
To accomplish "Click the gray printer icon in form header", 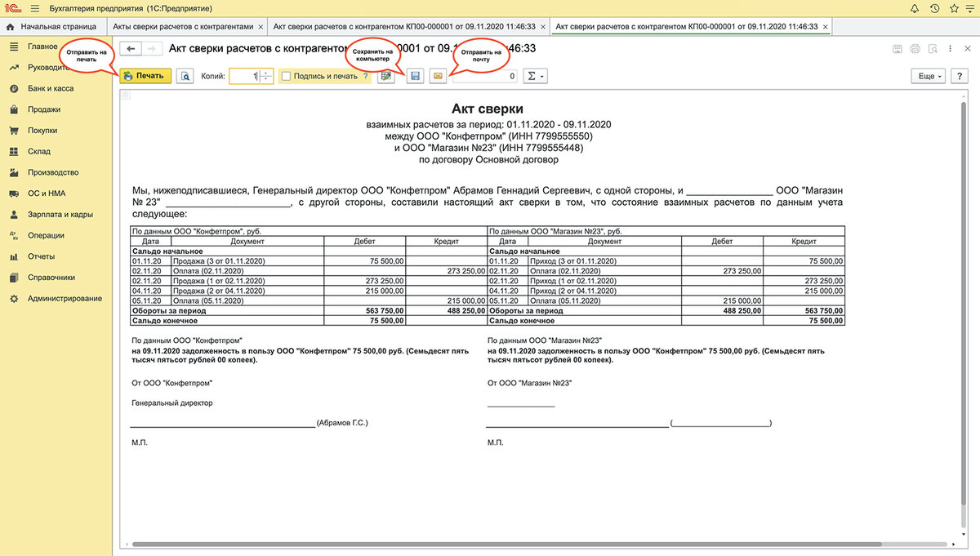I will (915, 49).
